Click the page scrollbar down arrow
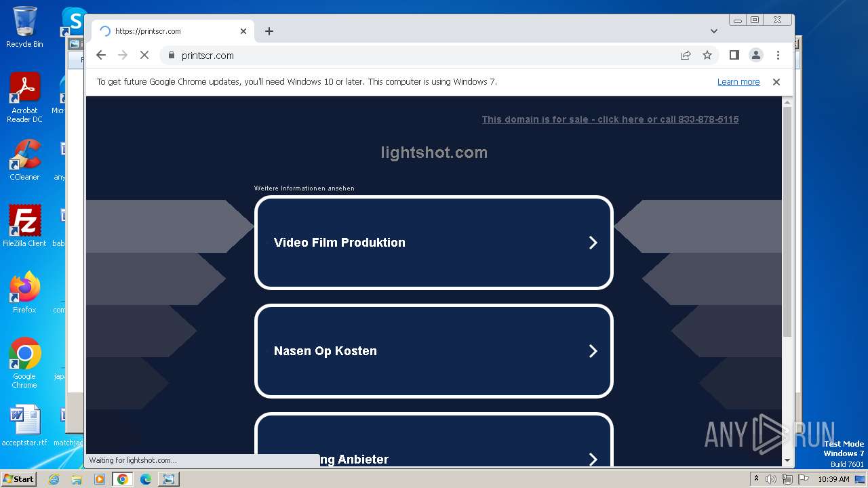The width and height of the screenshot is (868, 488). pos(787,461)
